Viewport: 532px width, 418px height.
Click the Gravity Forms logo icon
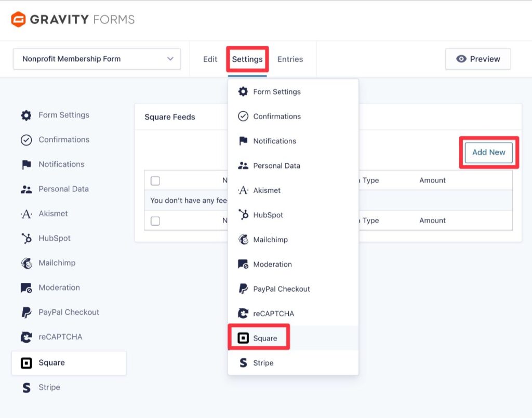[x=18, y=19]
